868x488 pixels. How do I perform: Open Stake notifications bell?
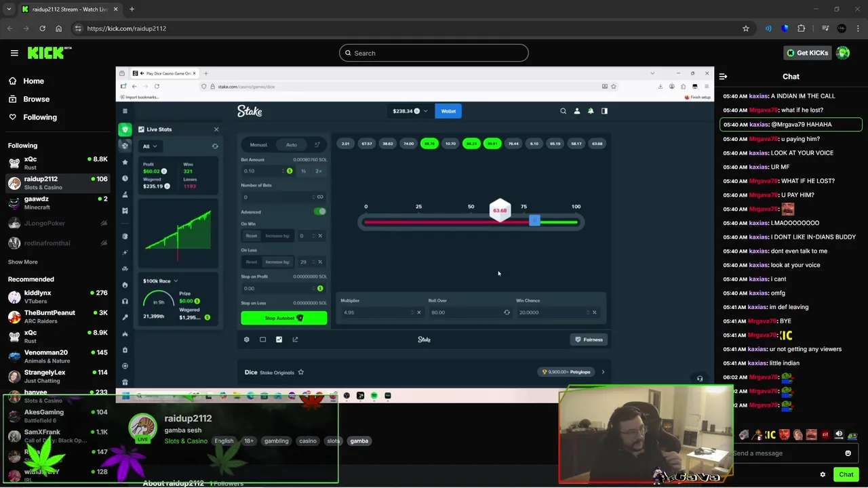[x=591, y=111]
